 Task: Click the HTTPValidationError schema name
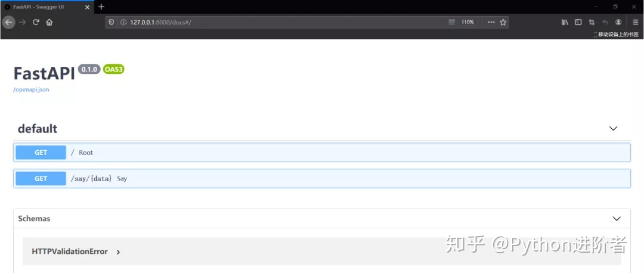[x=70, y=251]
